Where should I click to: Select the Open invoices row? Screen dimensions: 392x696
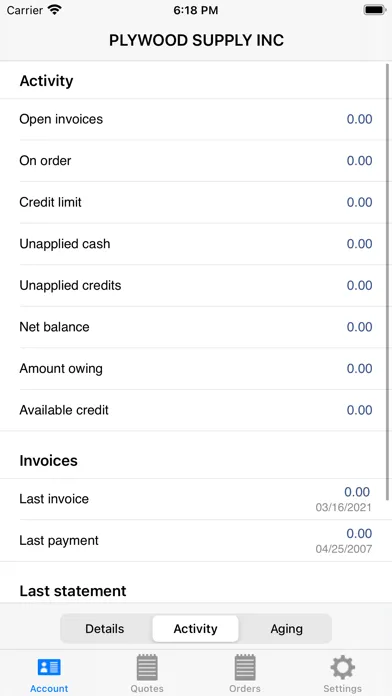(196, 119)
